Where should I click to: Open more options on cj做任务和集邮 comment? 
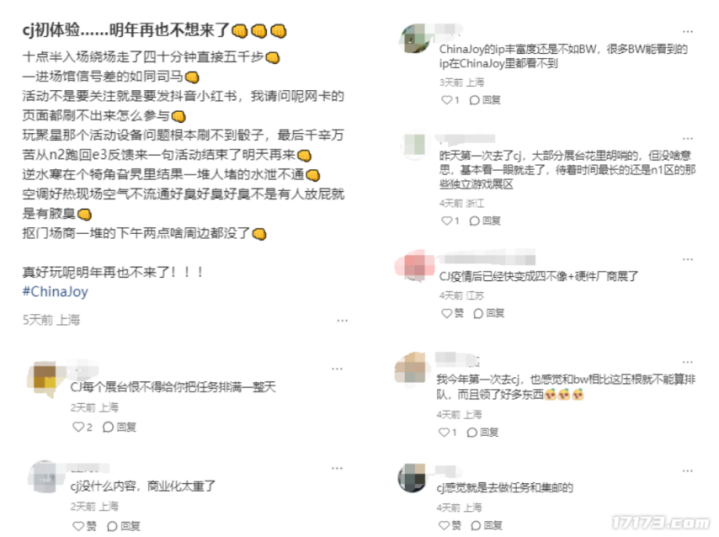[x=688, y=471]
